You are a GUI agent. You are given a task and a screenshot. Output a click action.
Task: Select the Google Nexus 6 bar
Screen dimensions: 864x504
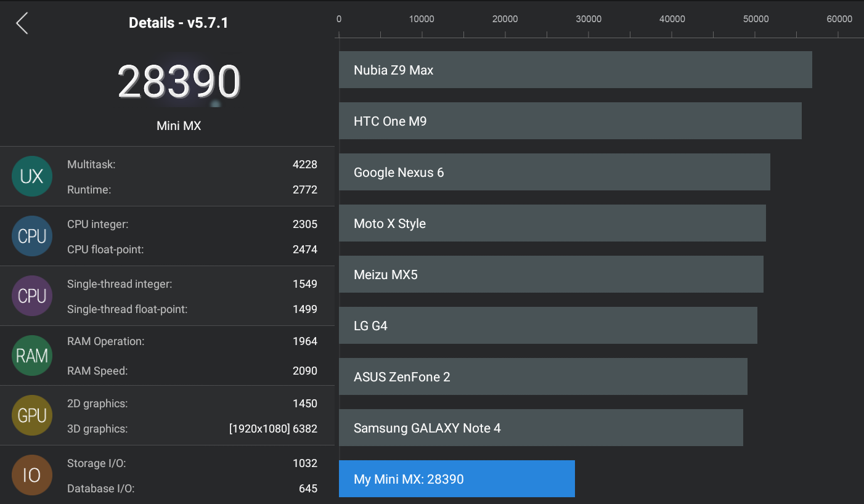click(x=554, y=172)
